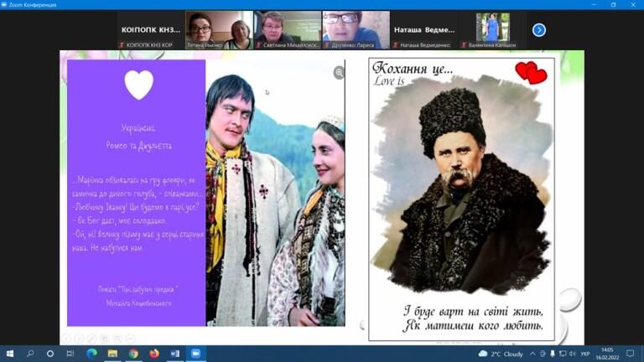Select the КОІПОПК КНЗ КОР participant tile

(151, 30)
